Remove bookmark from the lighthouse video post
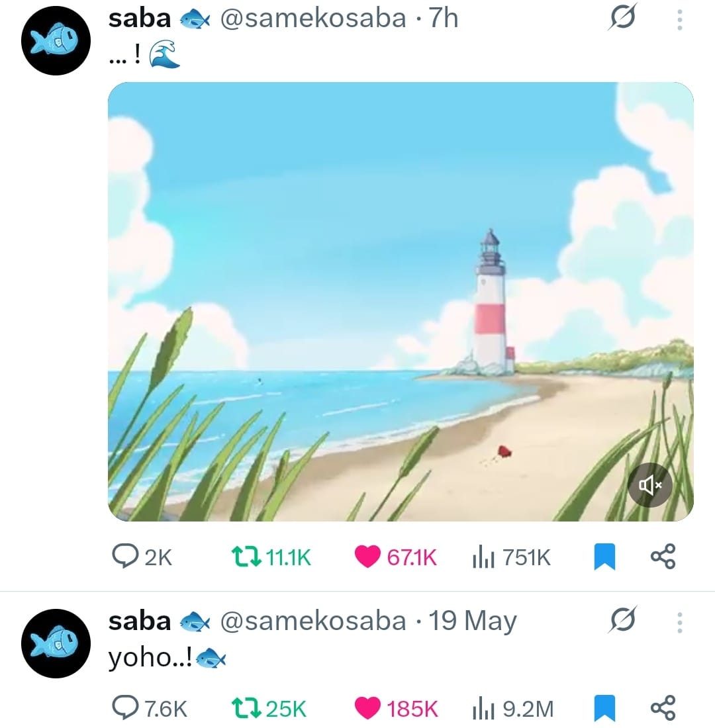 (604, 557)
